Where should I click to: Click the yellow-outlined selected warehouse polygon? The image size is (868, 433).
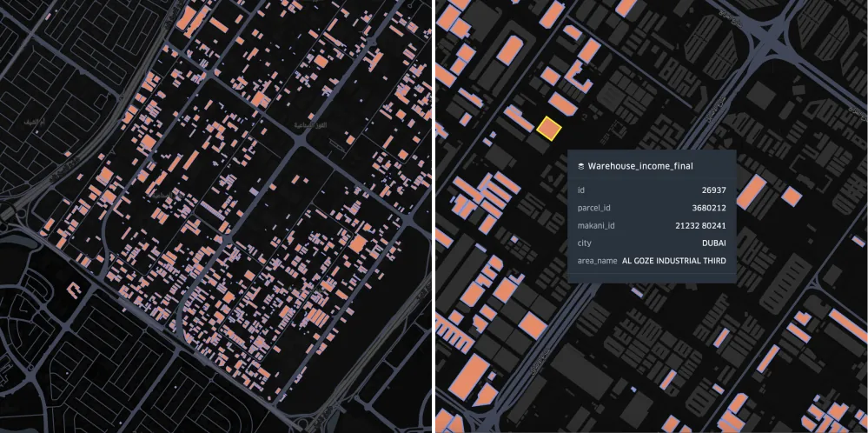pyautogui.click(x=549, y=129)
